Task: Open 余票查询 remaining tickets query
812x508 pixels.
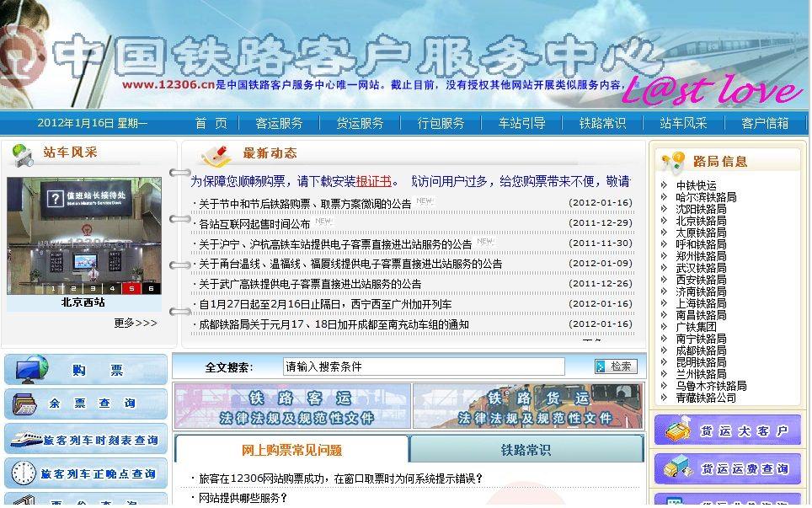Action: click(86, 404)
